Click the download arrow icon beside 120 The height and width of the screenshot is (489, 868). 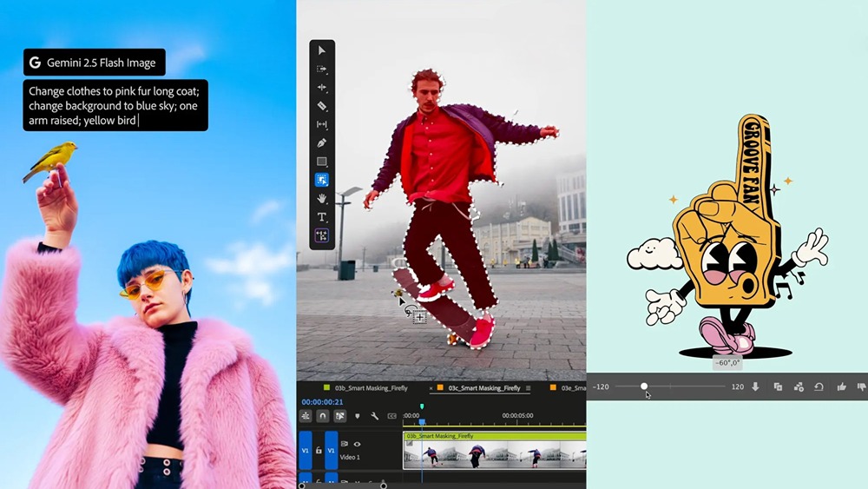[x=756, y=387]
